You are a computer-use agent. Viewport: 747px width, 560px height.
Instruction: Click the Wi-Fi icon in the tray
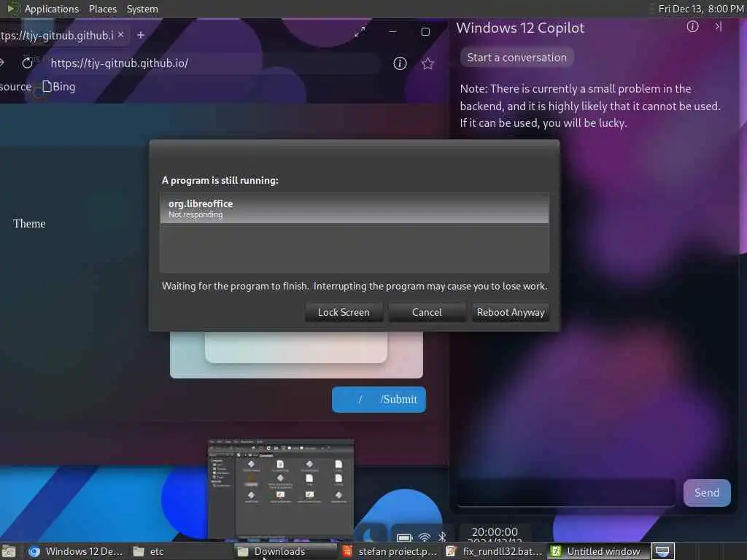(x=424, y=537)
